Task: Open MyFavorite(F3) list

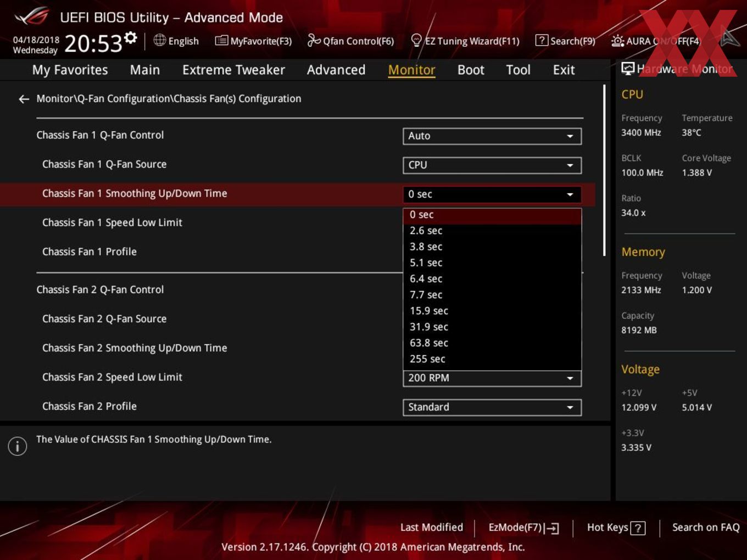Action: point(253,41)
